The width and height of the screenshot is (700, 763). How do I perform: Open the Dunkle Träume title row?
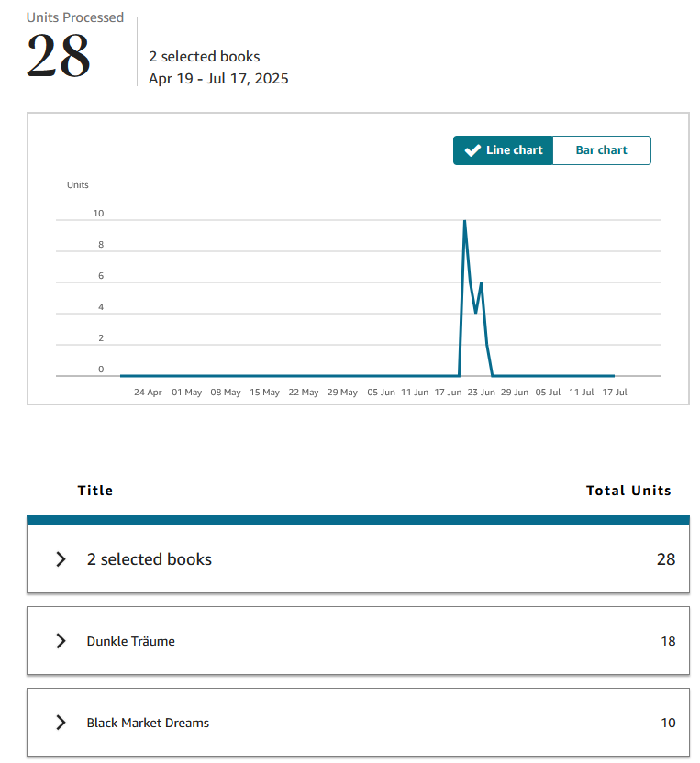[x=358, y=641]
